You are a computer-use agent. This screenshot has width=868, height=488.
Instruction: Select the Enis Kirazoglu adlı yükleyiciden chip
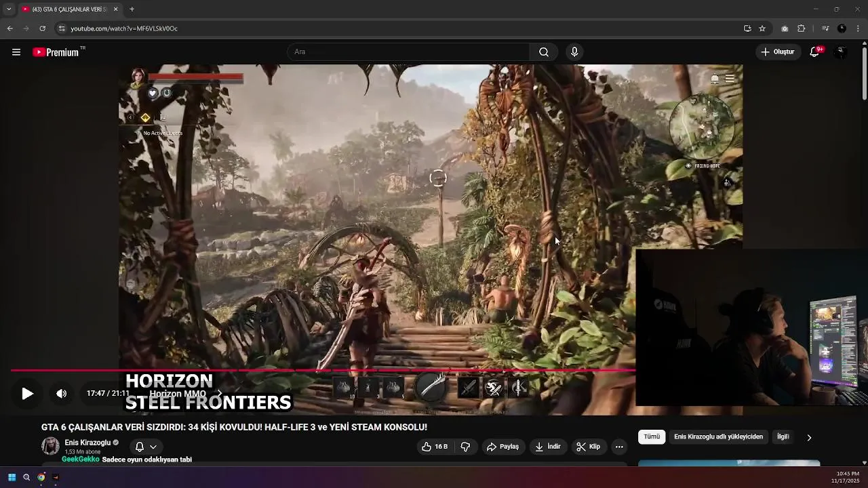[718, 437]
